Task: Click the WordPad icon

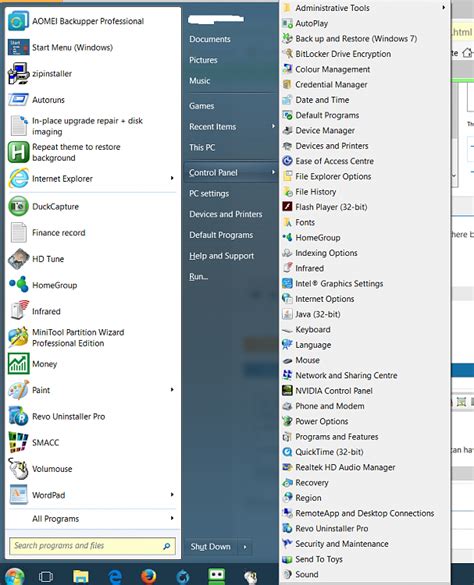Action: 18,495
